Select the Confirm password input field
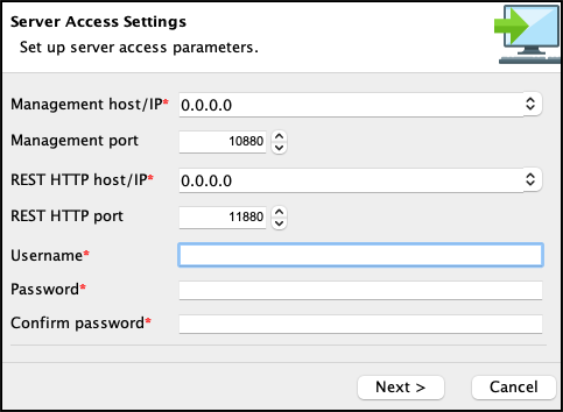The image size is (563, 412). pos(360,324)
